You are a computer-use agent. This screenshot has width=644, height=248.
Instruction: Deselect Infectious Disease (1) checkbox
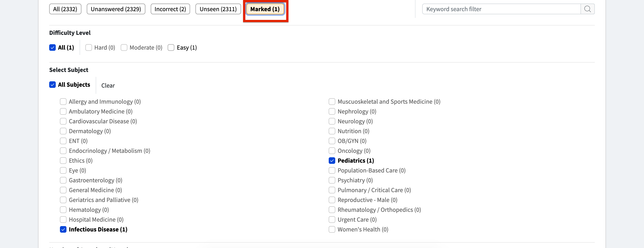coord(63,229)
